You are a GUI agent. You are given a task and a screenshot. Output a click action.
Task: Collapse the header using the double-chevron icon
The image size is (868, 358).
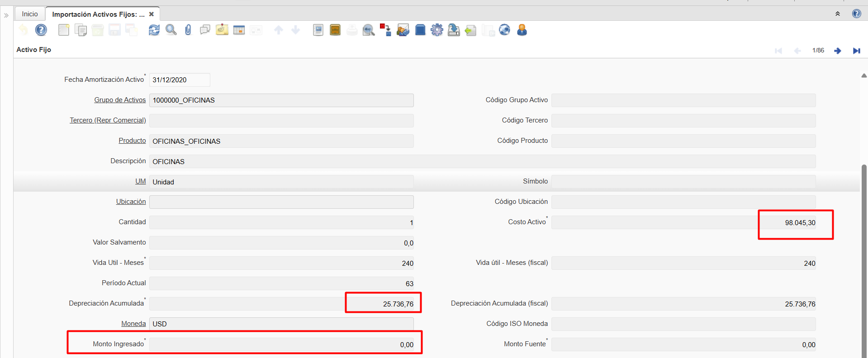(837, 14)
